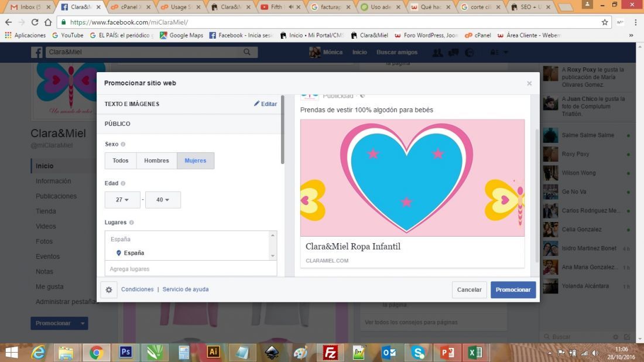Open notifications globe icon in header

click(470, 52)
